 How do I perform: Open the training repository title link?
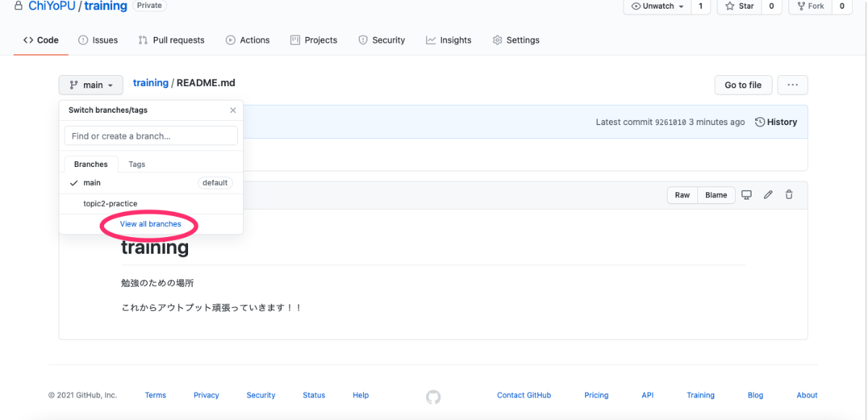[106, 6]
